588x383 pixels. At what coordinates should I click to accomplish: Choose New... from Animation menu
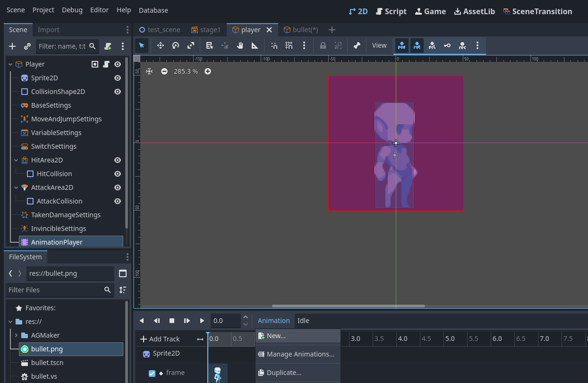276,336
